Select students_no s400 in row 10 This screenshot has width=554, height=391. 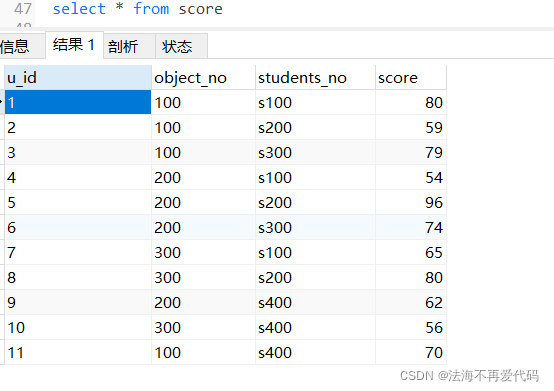click(315, 327)
